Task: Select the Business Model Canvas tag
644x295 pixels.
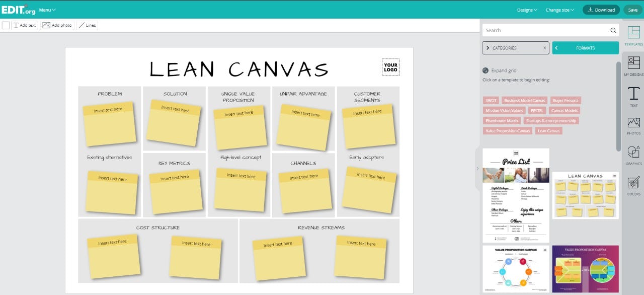Action: pos(524,100)
